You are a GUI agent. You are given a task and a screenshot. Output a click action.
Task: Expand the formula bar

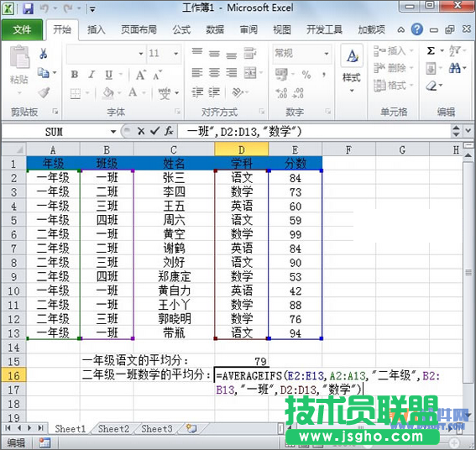[x=468, y=131]
